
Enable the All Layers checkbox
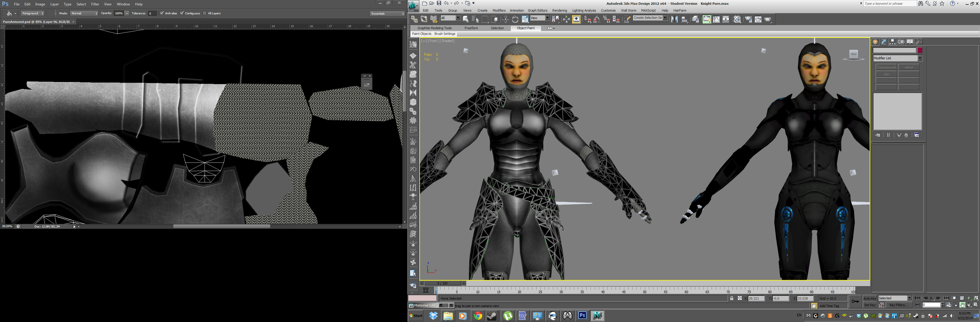[x=205, y=13]
